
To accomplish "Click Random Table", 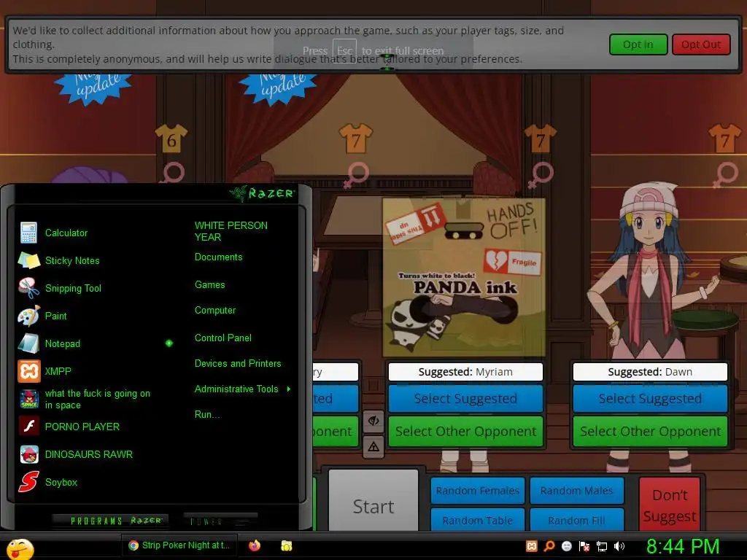I will (x=477, y=519).
